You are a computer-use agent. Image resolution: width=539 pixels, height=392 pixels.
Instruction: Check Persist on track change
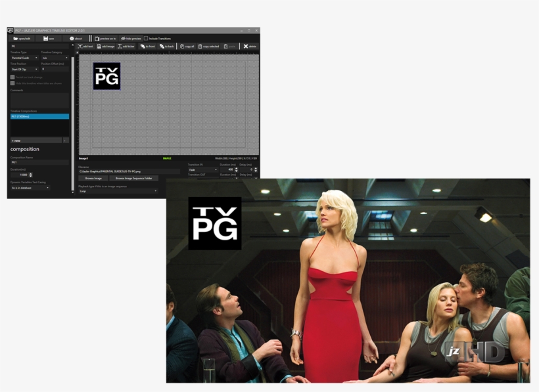(x=12, y=77)
